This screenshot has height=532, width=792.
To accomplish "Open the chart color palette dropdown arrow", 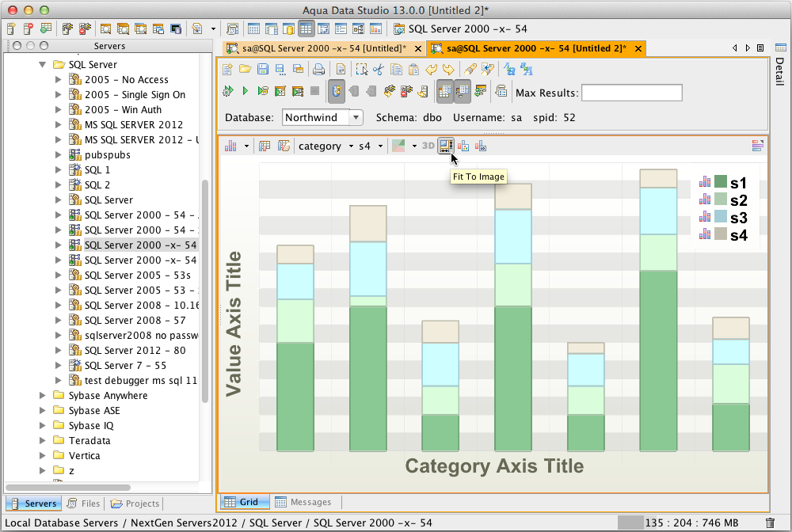I will click(x=414, y=146).
